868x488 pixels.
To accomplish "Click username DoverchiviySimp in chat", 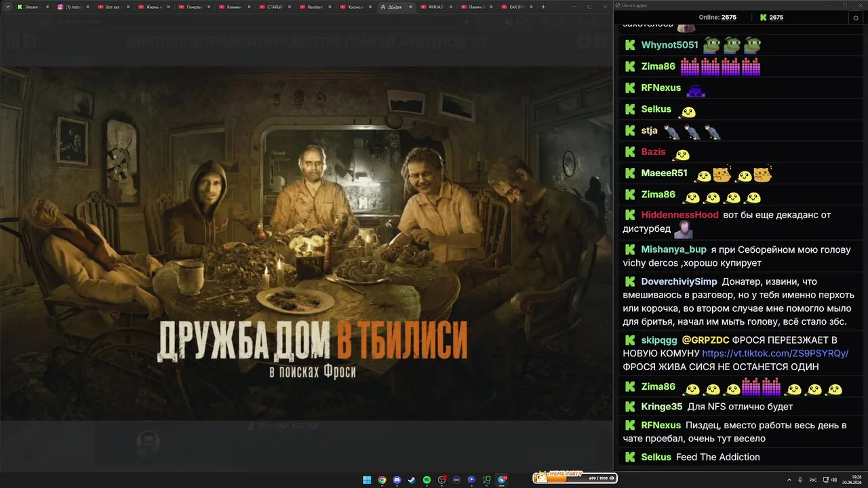I will (679, 281).
